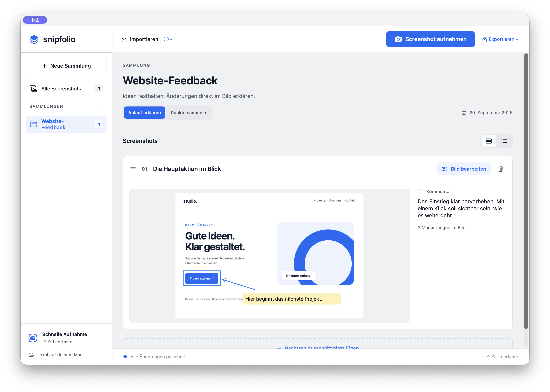Click the local disk storage icon

31,355
